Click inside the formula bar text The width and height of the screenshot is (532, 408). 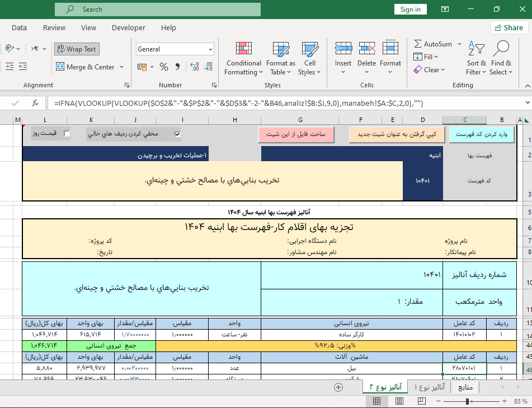(x=238, y=103)
